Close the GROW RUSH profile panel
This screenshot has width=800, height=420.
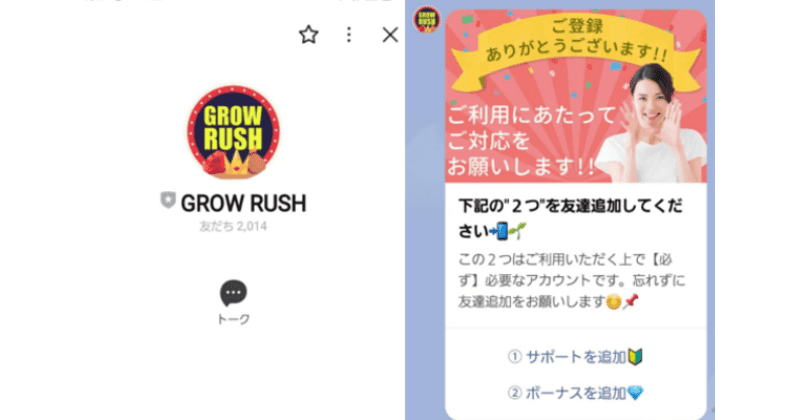pos(390,35)
